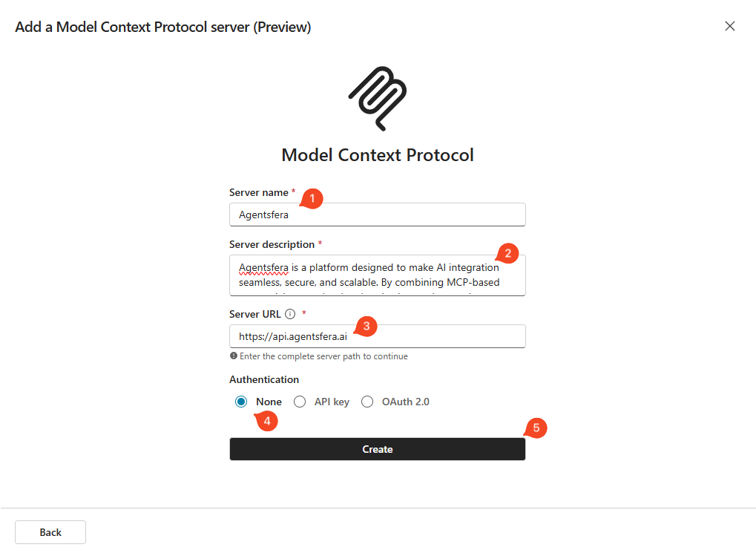Click the red callout badge numbered 2
Screen dimensions: 756x553
pyautogui.click(x=507, y=253)
